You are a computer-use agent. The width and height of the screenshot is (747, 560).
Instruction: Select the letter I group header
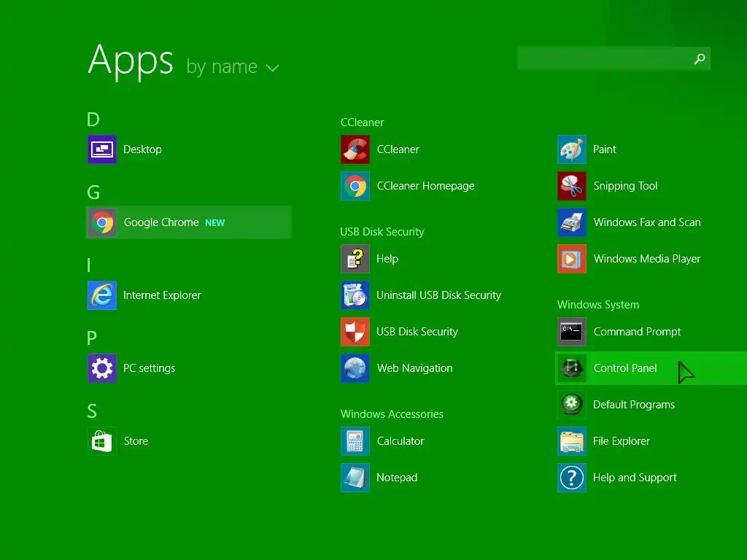(x=89, y=265)
